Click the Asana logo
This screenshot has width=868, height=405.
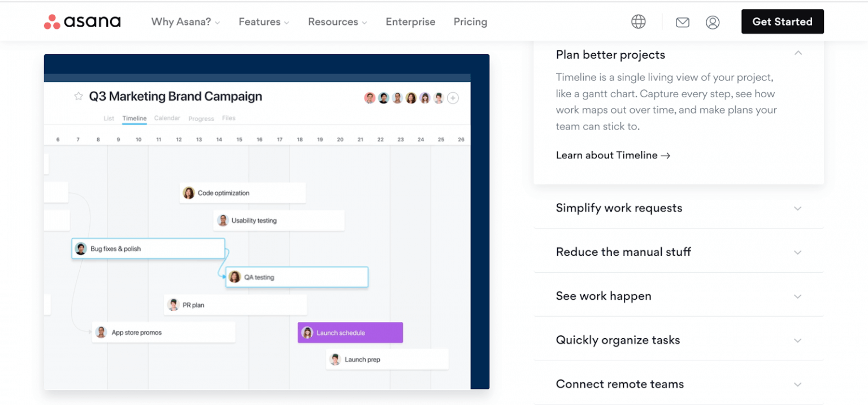click(82, 21)
